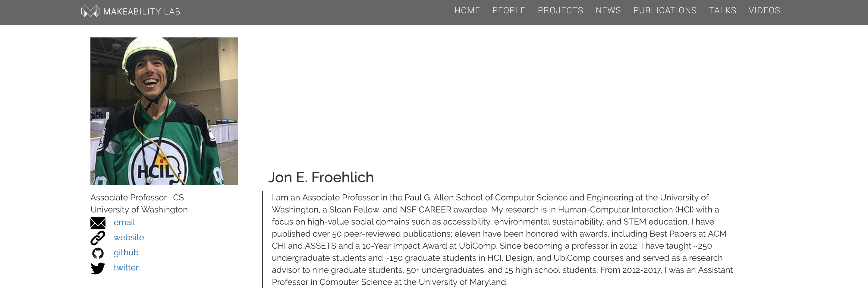Open the VIDEOS nav item
Screen dimensions: 868x297
(x=764, y=11)
